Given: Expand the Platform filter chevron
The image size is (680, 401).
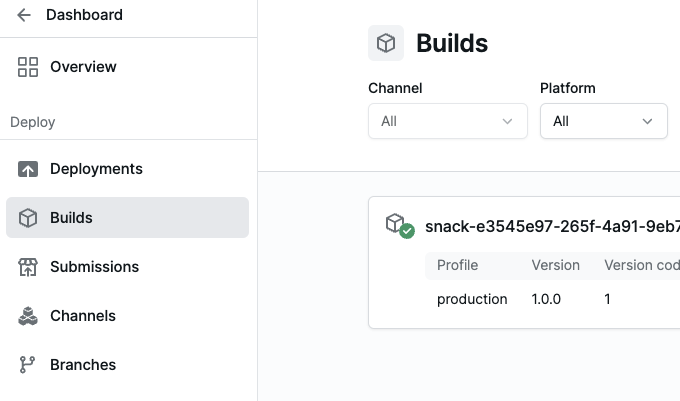Looking at the screenshot, I should (x=647, y=121).
